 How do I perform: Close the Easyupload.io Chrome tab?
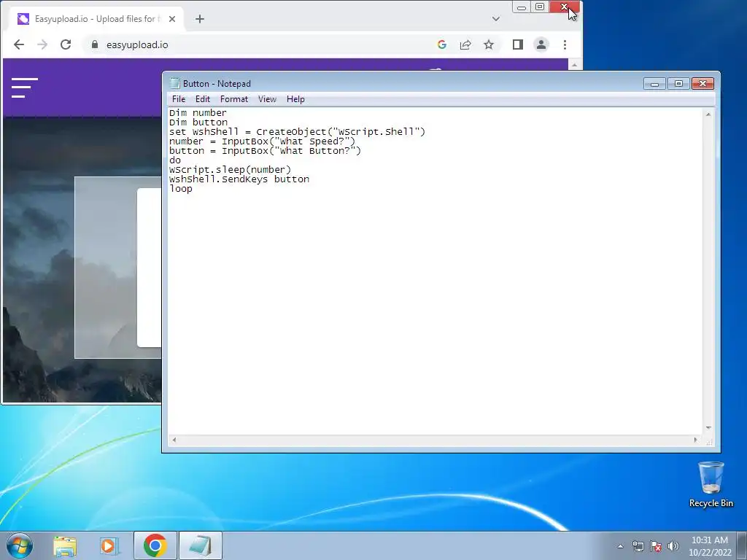pos(172,19)
